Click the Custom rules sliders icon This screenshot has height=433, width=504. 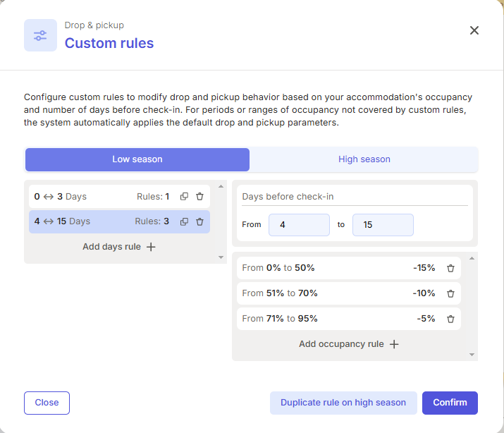click(x=40, y=35)
